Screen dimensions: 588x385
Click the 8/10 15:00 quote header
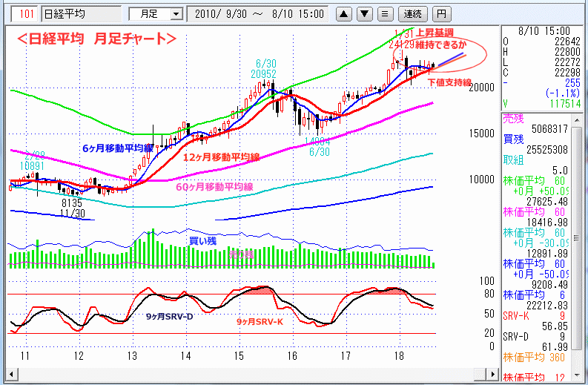pyautogui.click(x=544, y=31)
